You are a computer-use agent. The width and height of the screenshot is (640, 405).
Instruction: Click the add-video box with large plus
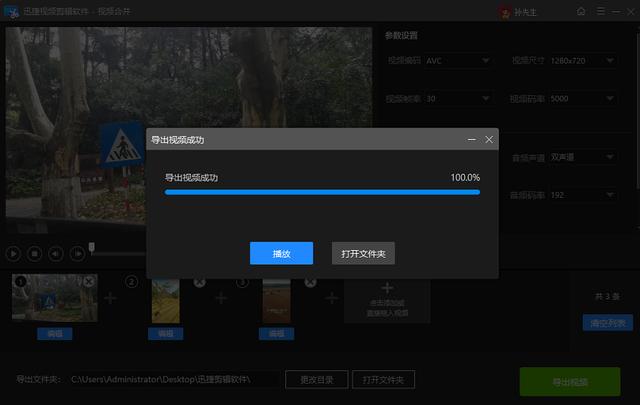(387, 301)
